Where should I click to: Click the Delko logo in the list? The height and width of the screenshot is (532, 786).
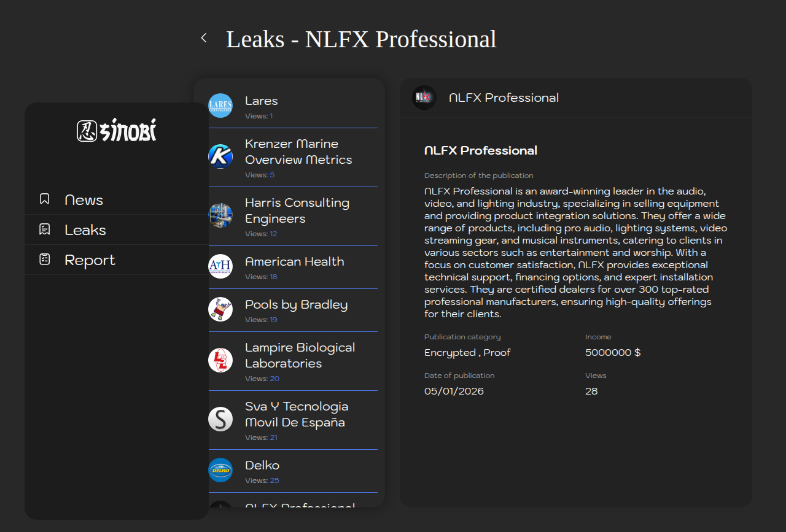(x=220, y=470)
